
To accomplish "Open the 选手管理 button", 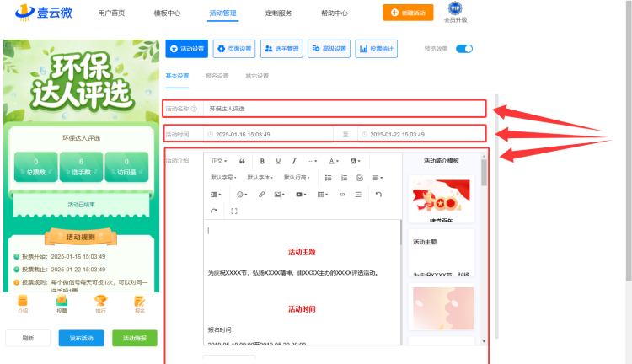I will pyautogui.click(x=281, y=49).
